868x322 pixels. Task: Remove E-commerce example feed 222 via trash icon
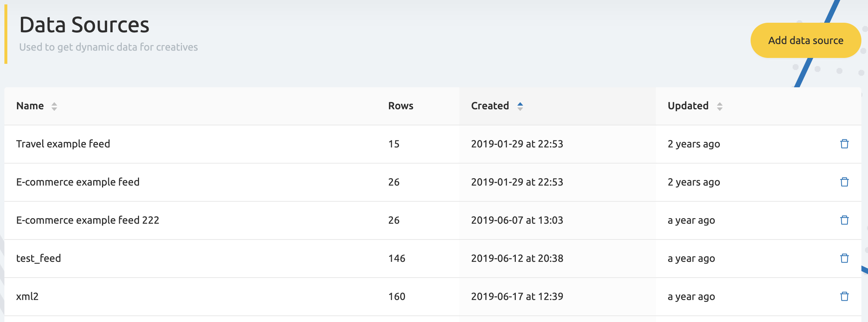click(x=844, y=220)
